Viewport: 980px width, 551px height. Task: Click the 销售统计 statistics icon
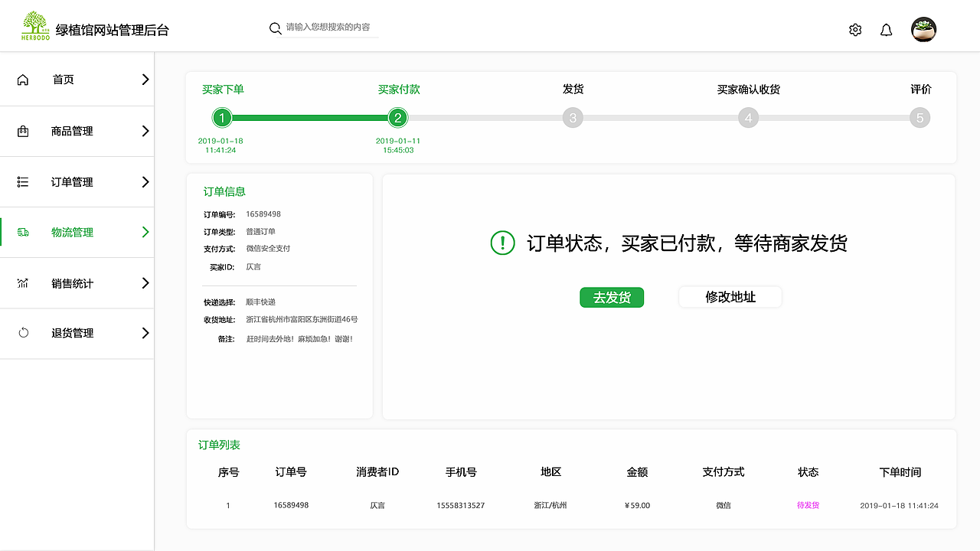[23, 282]
